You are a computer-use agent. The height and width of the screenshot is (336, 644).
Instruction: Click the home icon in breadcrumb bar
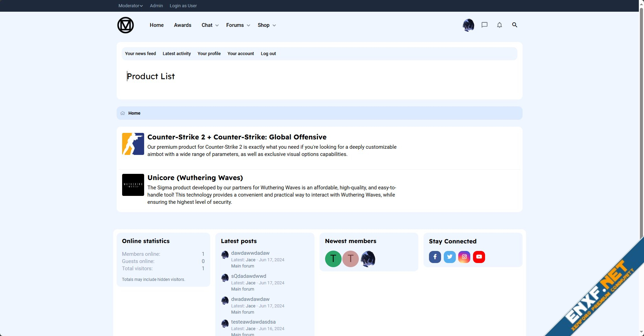[123, 113]
